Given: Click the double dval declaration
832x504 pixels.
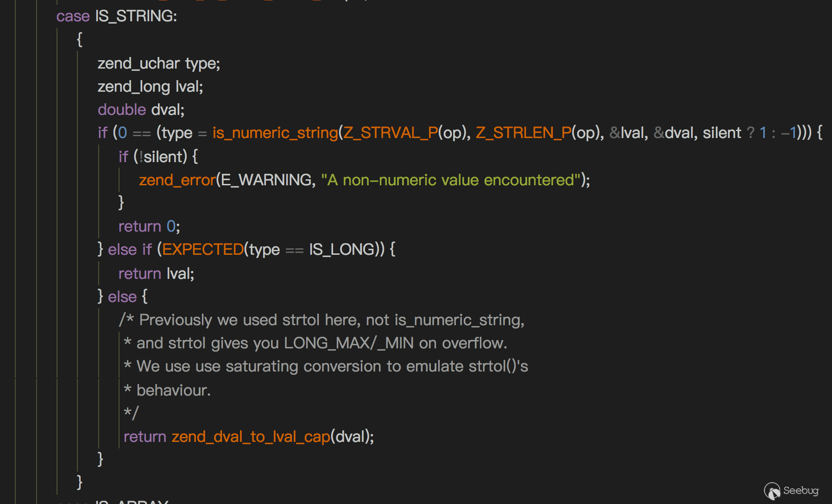Looking at the screenshot, I should coord(141,110).
